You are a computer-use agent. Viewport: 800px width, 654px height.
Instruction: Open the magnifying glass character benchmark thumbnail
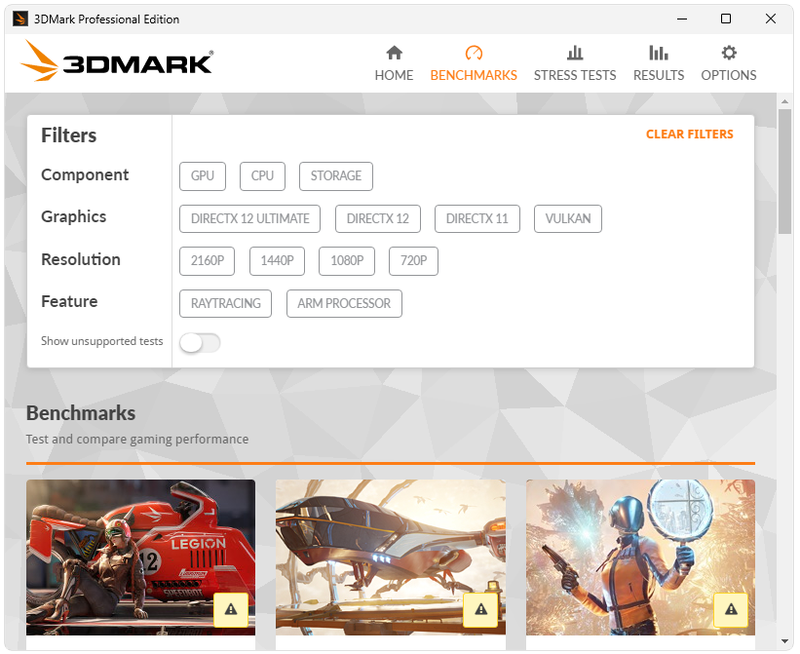[x=640, y=557]
